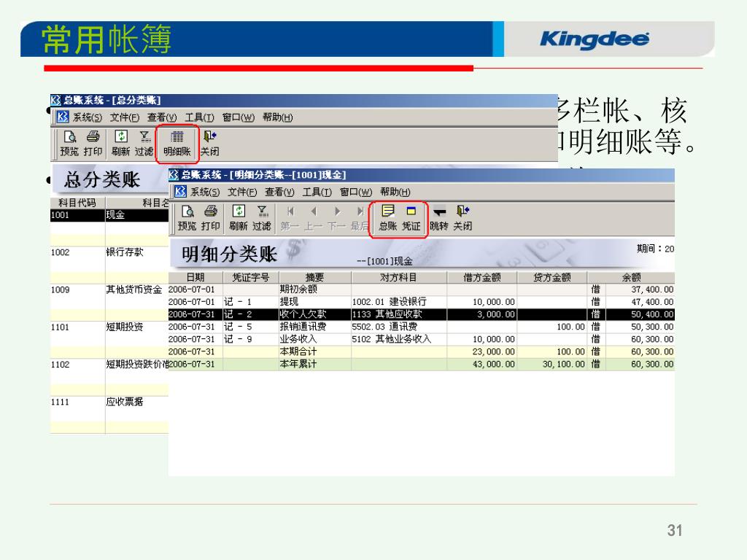Select voucher 记-1 提现 row
Screen dimensions: 747x560
click(x=422, y=301)
